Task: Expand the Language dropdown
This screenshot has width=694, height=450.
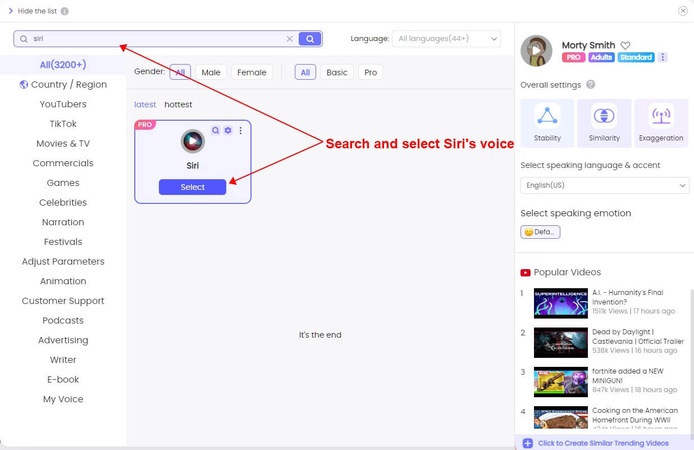Action: (446, 39)
